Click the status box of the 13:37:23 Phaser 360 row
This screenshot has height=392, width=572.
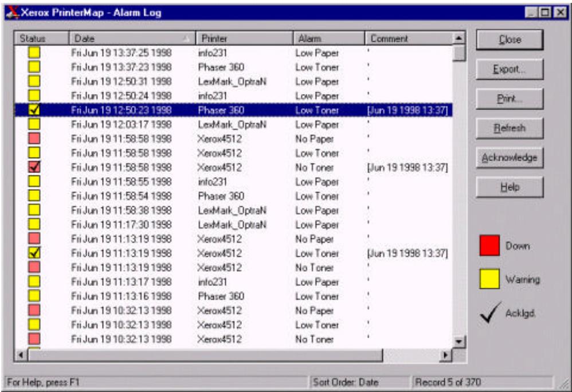pyautogui.click(x=34, y=67)
